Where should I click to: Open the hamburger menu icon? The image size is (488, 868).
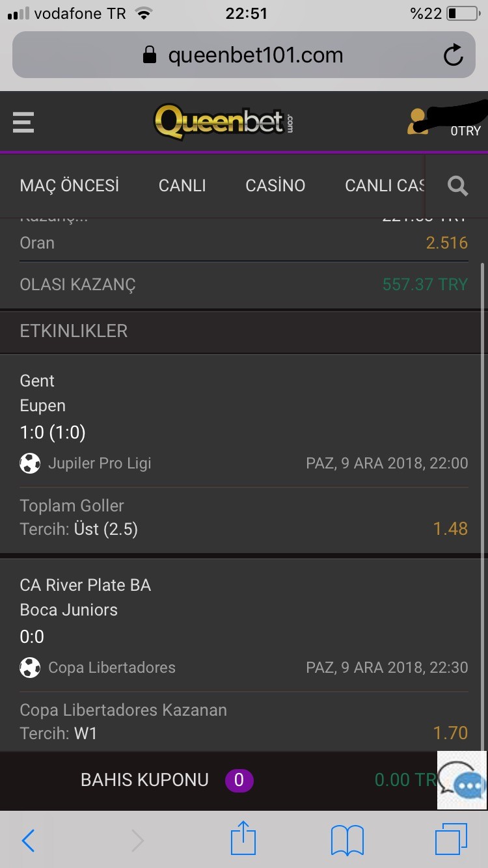23,122
